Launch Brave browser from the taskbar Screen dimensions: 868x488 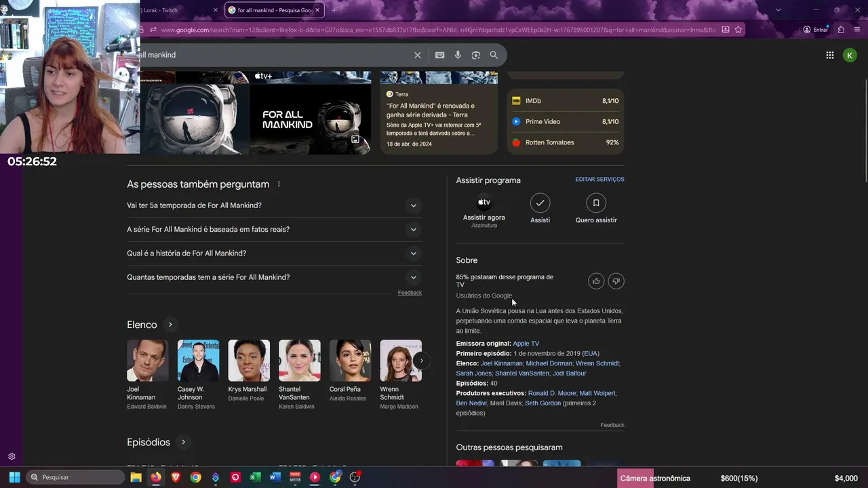pos(176,477)
